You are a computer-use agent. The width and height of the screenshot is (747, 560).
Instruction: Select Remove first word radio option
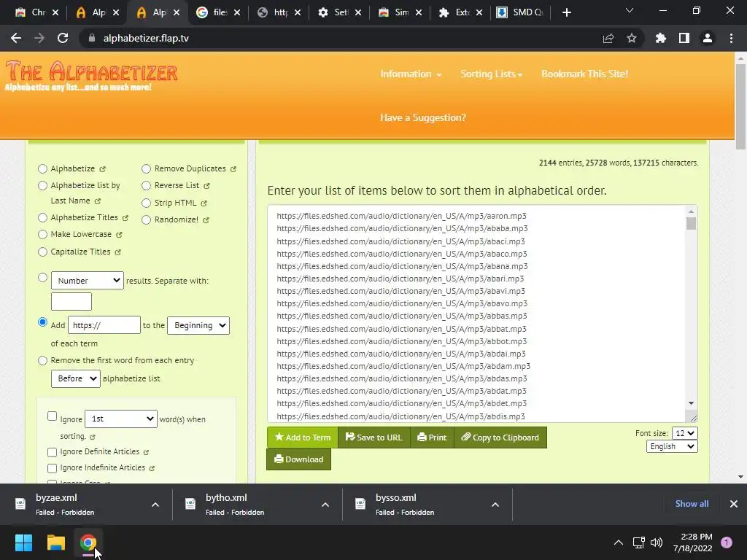[42, 360]
